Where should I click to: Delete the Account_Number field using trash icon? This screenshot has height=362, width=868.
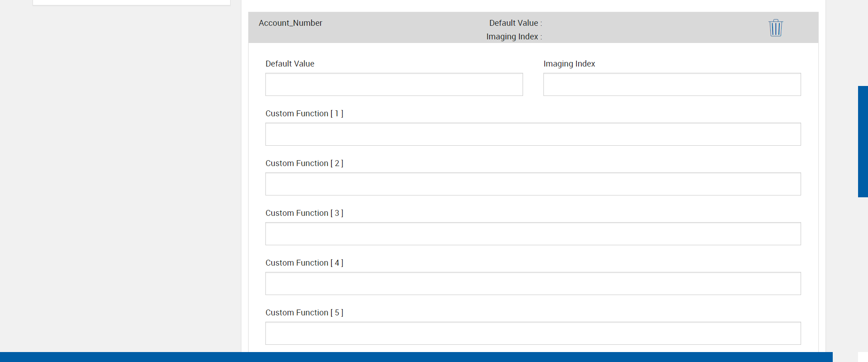775,28
